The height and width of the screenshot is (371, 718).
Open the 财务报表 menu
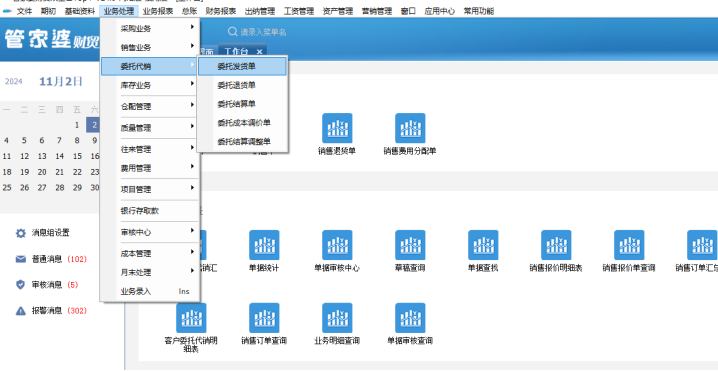tap(221, 11)
